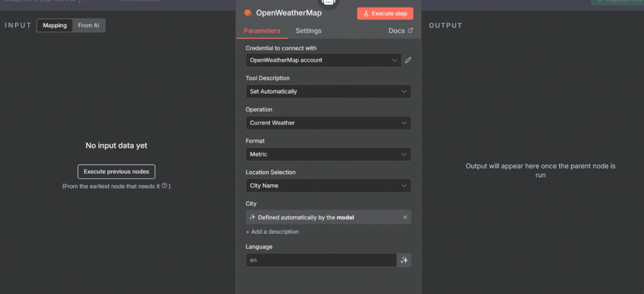Open the Location Selection dropdown
The height and width of the screenshot is (294, 644).
click(328, 186)
